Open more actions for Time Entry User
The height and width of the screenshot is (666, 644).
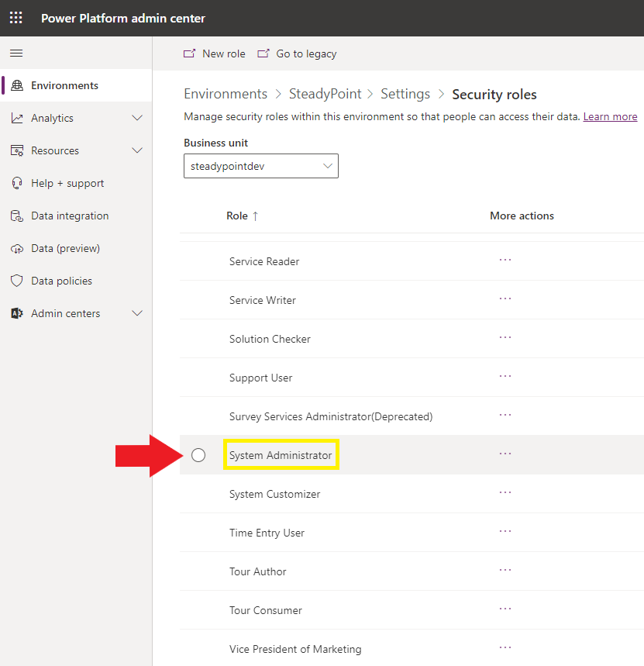tap(505, 531)
